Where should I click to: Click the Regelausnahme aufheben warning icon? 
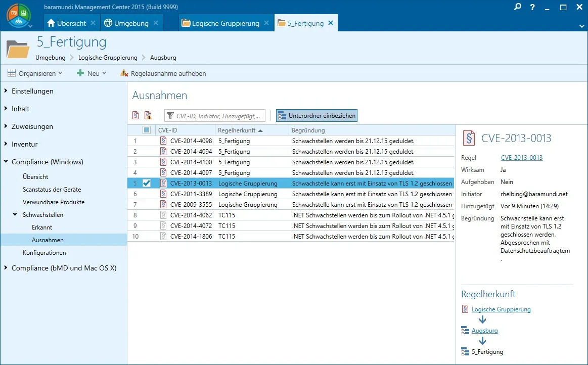click(124, 73)
